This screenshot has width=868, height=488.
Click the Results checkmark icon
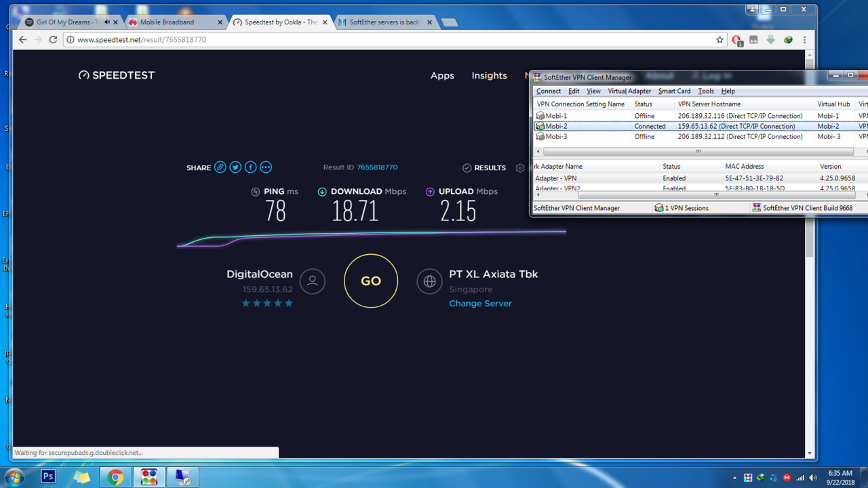467,168
